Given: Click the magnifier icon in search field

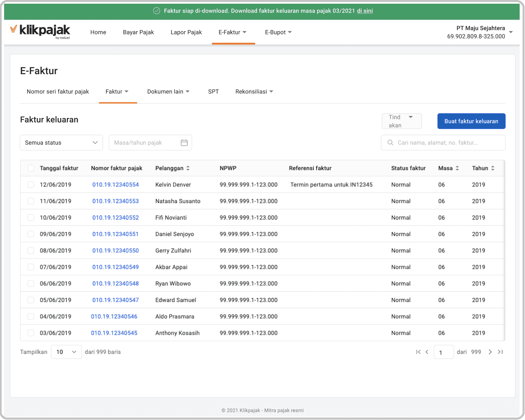Looking at the screenshot, I should [x=390, y=142].
